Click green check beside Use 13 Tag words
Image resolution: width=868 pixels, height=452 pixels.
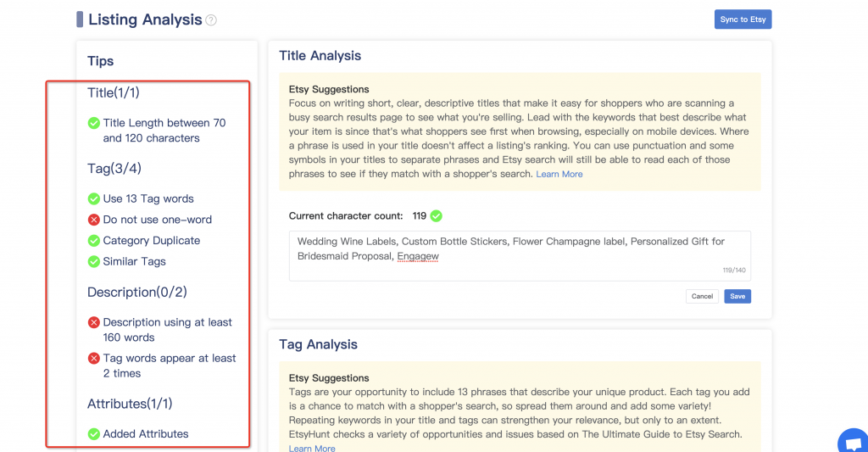tap(94, 199)
